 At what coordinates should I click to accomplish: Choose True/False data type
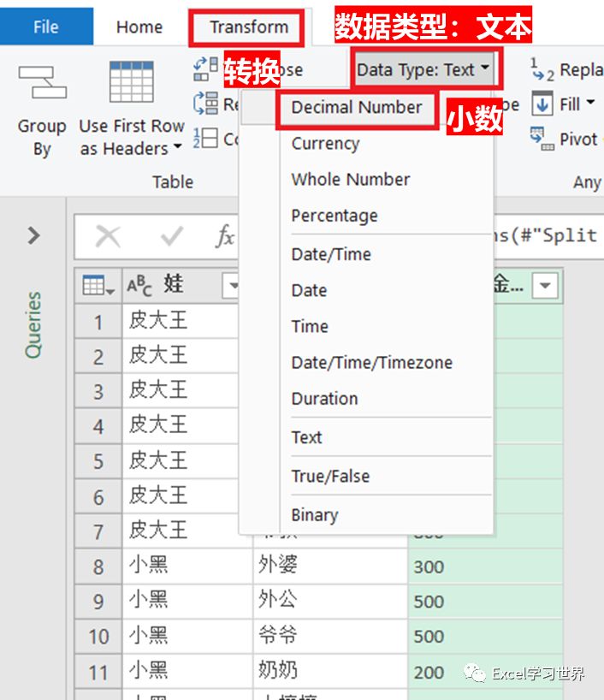(330, 477)
